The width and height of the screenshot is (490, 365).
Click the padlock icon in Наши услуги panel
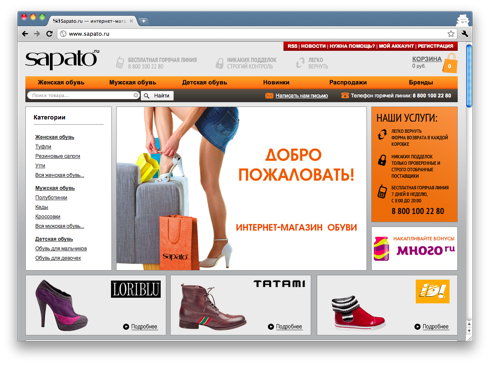[x=382, y=160]
